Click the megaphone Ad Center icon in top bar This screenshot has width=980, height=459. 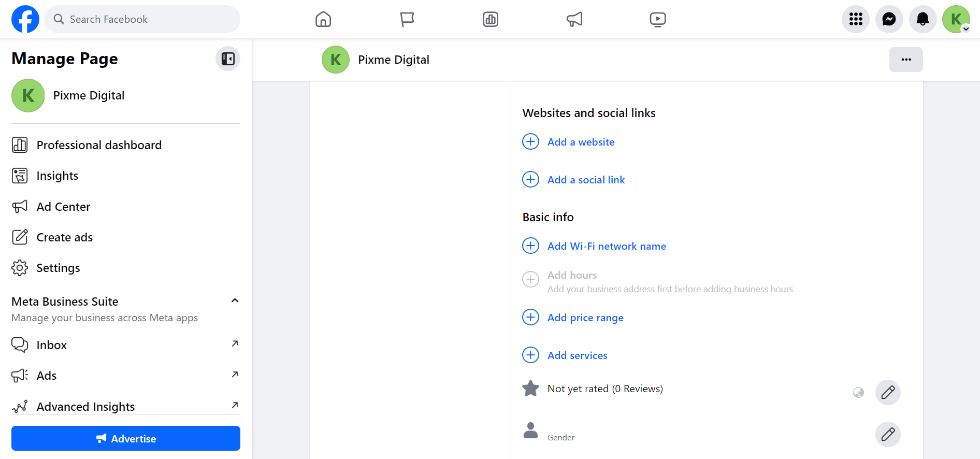tap(574, 19)
